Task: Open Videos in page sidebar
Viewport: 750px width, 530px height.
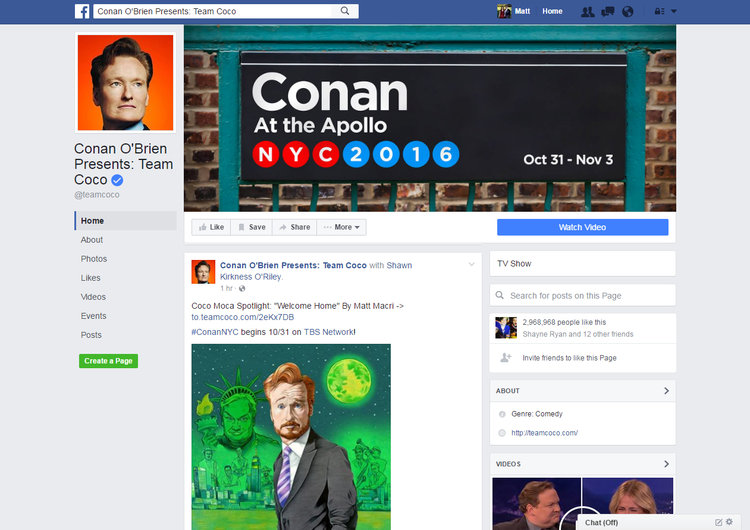Action: (93, 297)
